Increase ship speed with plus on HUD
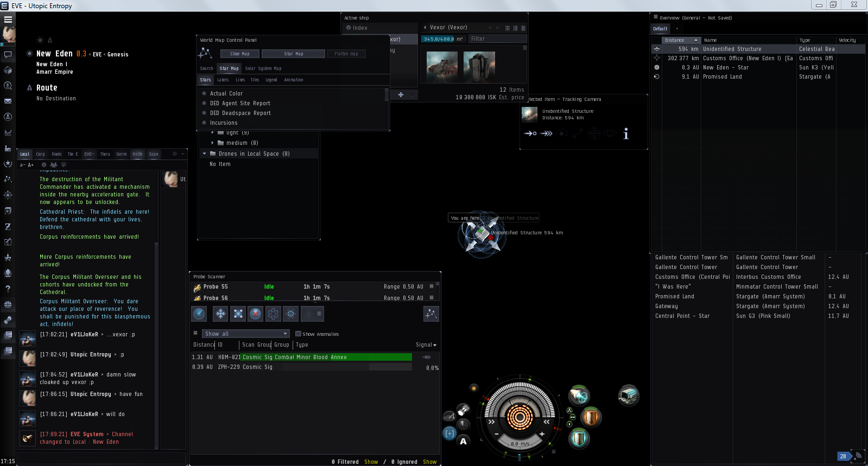This screenshot has width=868, height=466. pos(542,434)
